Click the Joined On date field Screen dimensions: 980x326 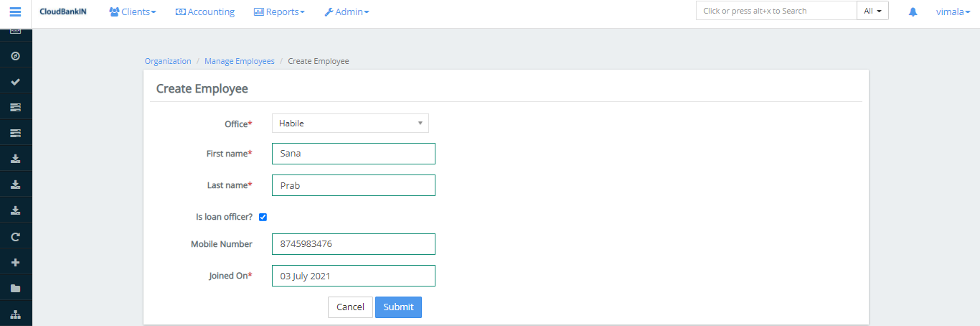pos(353,276)
